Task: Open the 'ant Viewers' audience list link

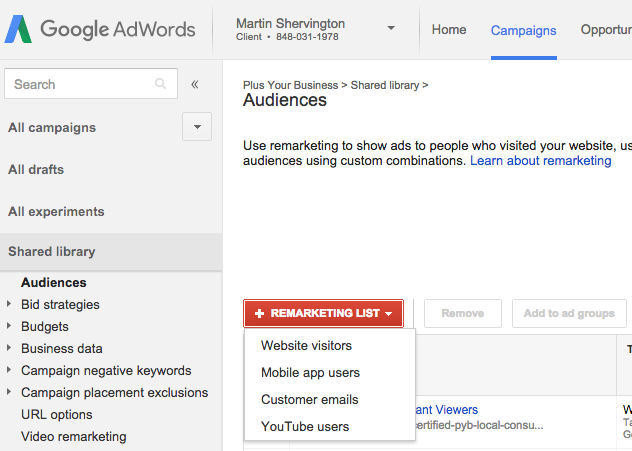Action: click(447, 409)
